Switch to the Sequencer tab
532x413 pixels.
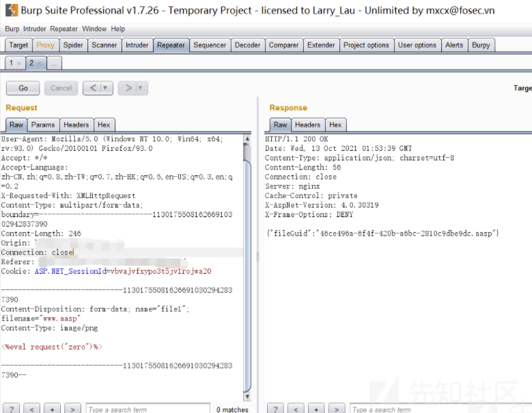(x=210, y=45)
